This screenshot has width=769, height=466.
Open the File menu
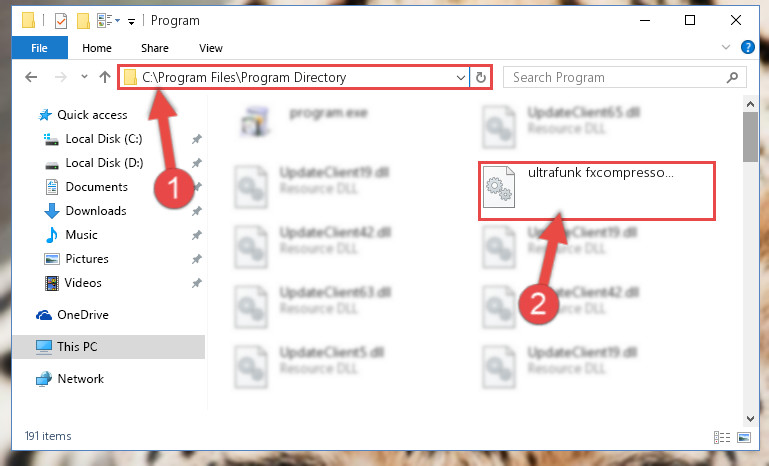point(39,48)
